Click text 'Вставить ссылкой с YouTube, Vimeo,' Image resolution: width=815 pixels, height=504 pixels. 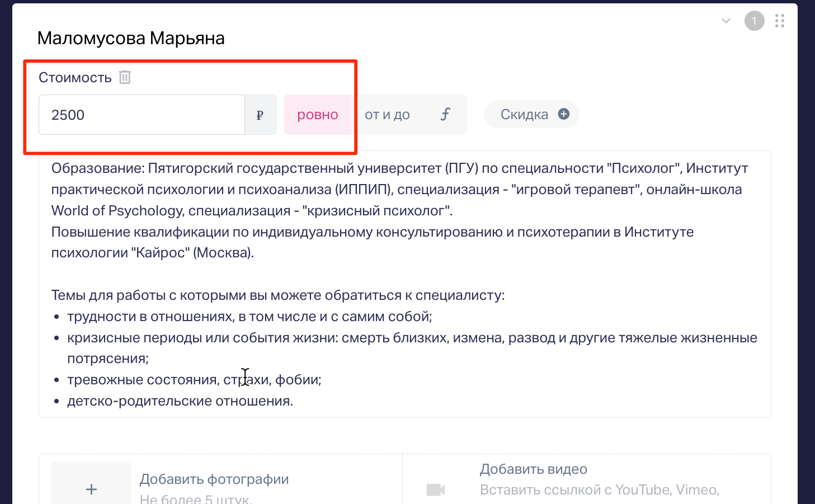600,490
